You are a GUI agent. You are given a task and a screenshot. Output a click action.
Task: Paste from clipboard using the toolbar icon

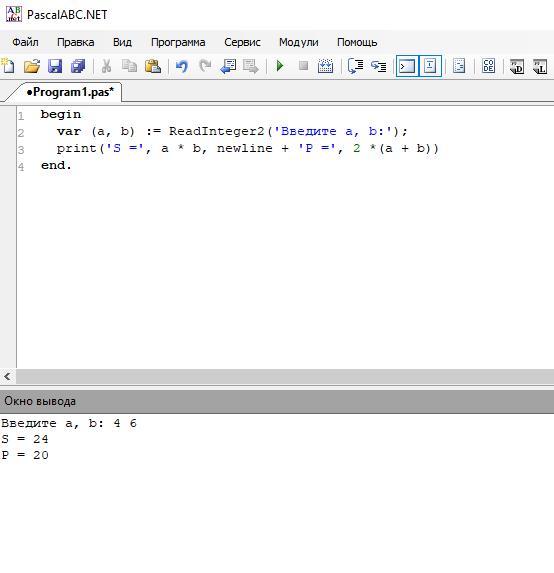(x=153, y=66)
